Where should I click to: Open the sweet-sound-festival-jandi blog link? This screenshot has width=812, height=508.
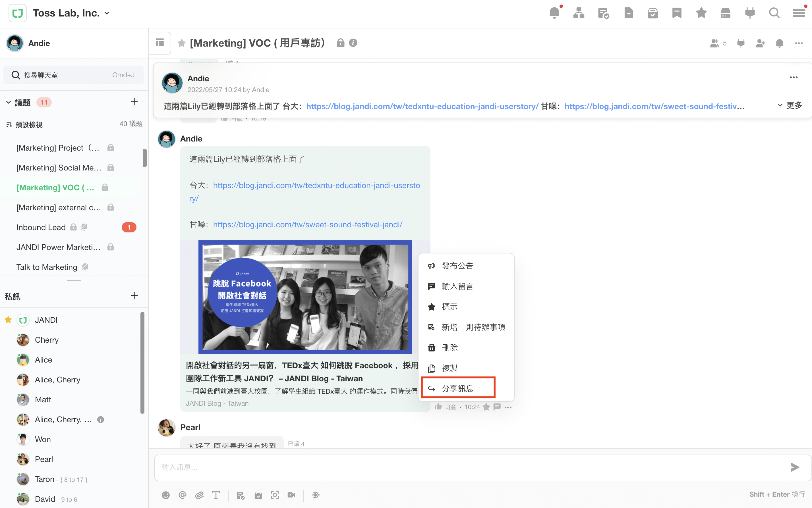(307, 224)
